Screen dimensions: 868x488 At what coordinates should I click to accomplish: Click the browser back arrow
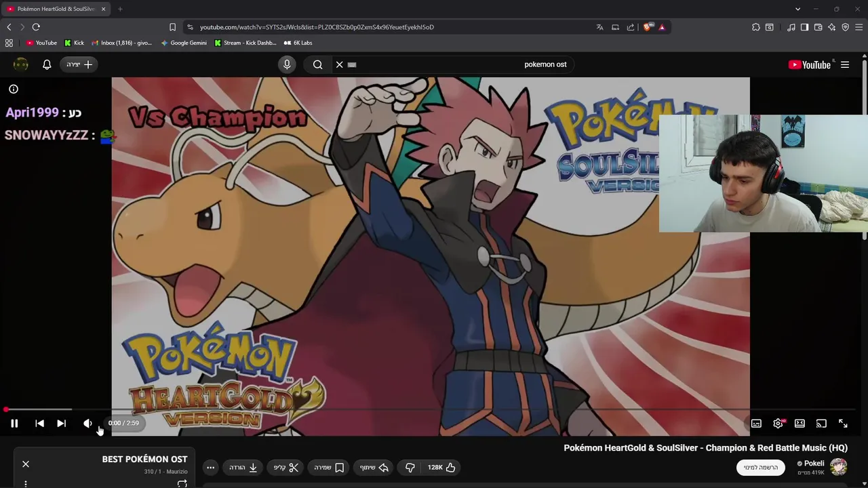(x=9, y=27)
